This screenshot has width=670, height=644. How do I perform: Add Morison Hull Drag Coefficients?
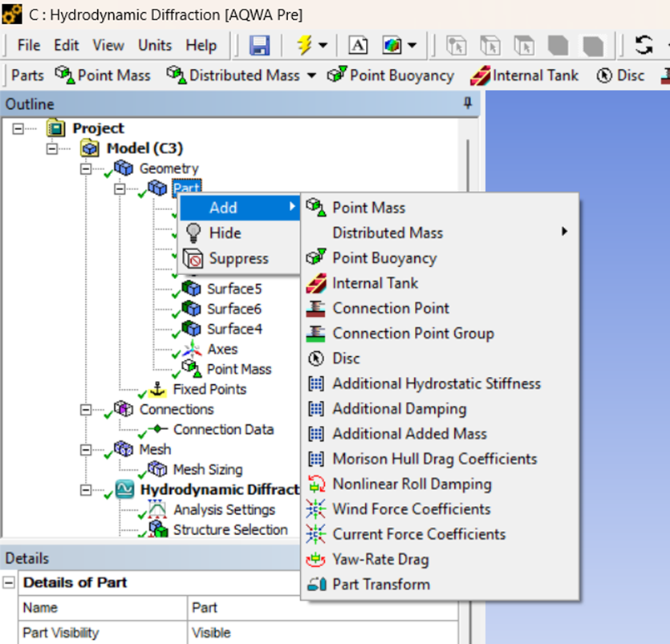[441, 459]
